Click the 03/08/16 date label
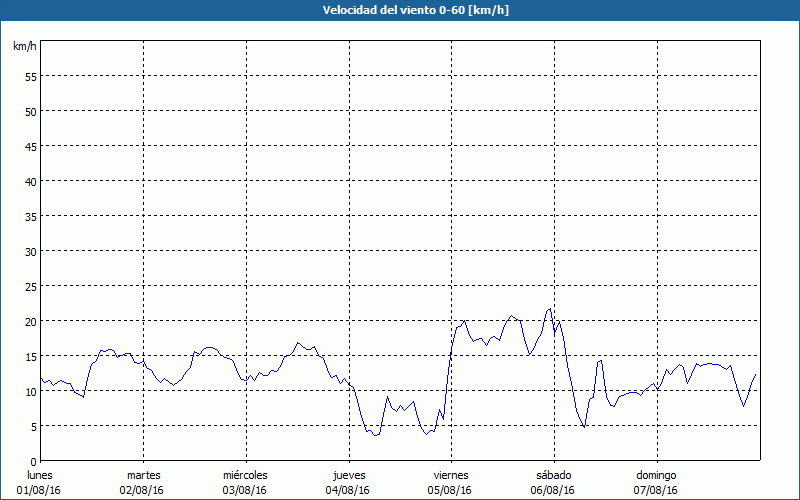Viewport: 800px width, 500px height. 245,490
